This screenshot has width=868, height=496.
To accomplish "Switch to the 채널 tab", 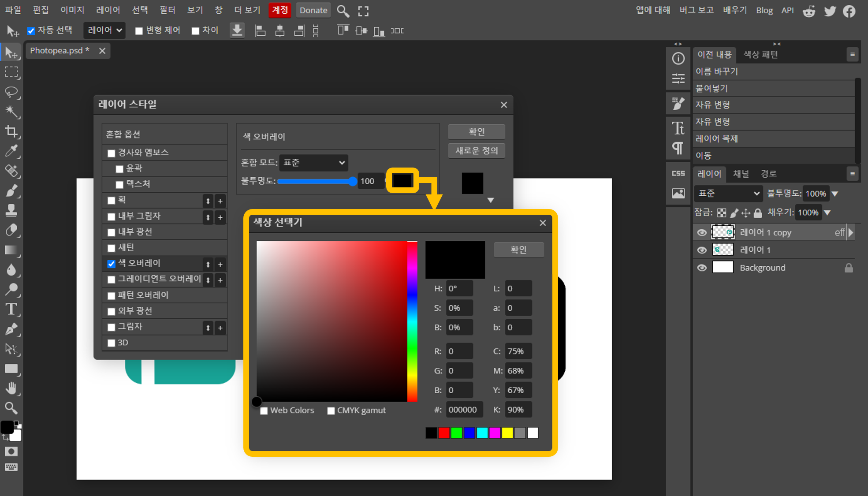I will 741,174.
